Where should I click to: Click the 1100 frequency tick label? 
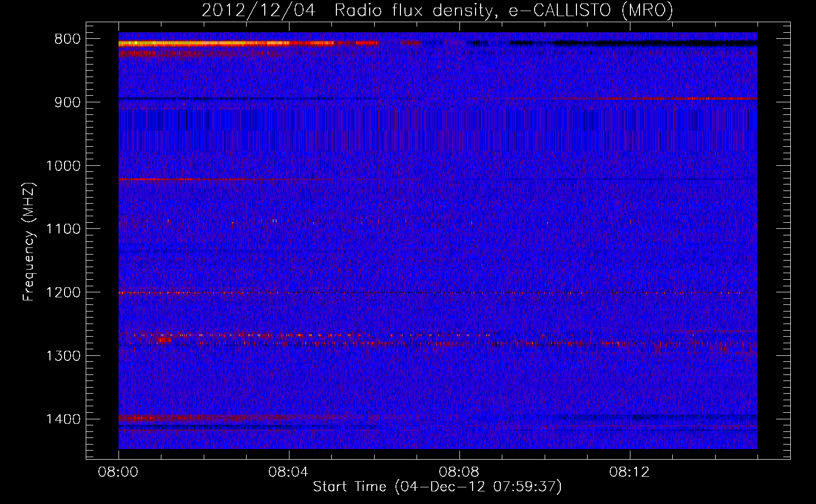(63, 229)
